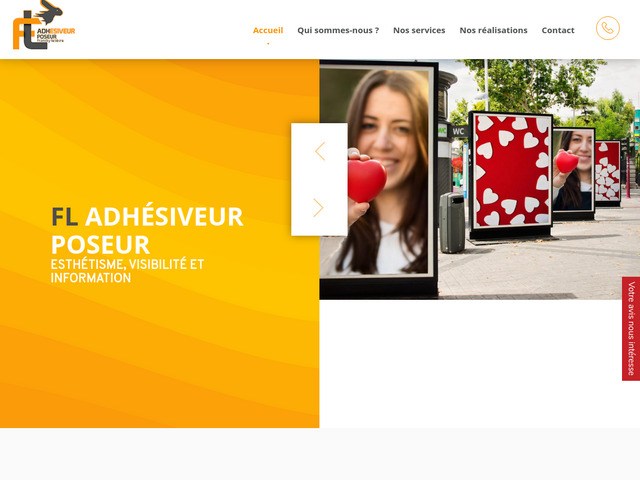
Task: Click the grey trash bin in photo
Action: pos(452,223)
